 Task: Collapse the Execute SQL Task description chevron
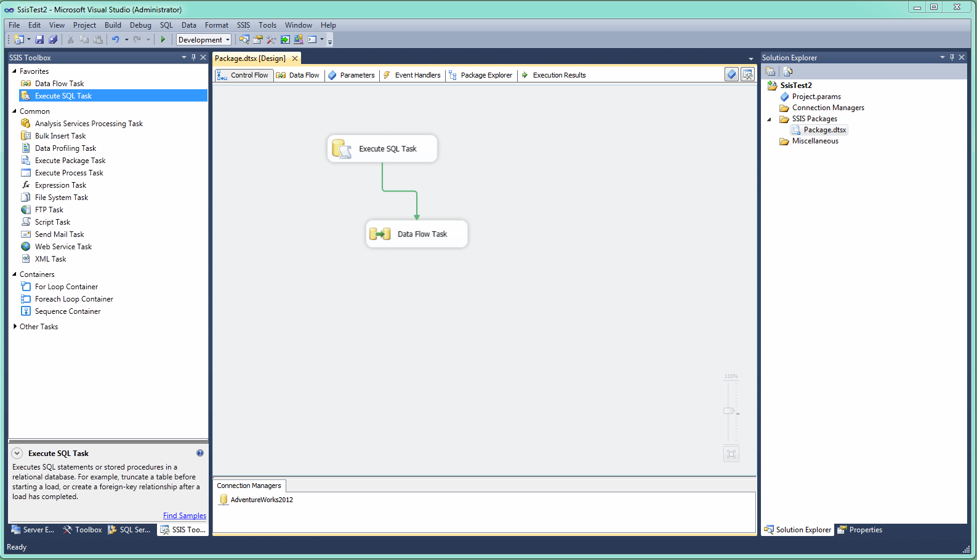click(x=17, y=453)
